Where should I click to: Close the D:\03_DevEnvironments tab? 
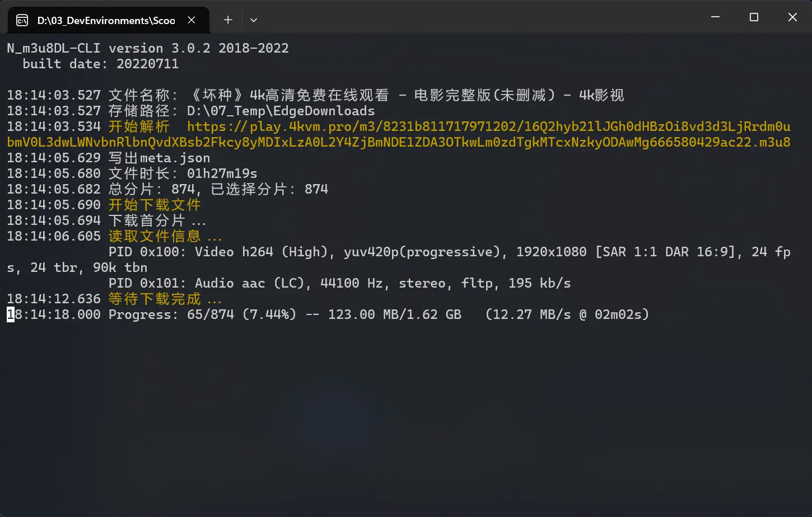[x=192, y=20]
